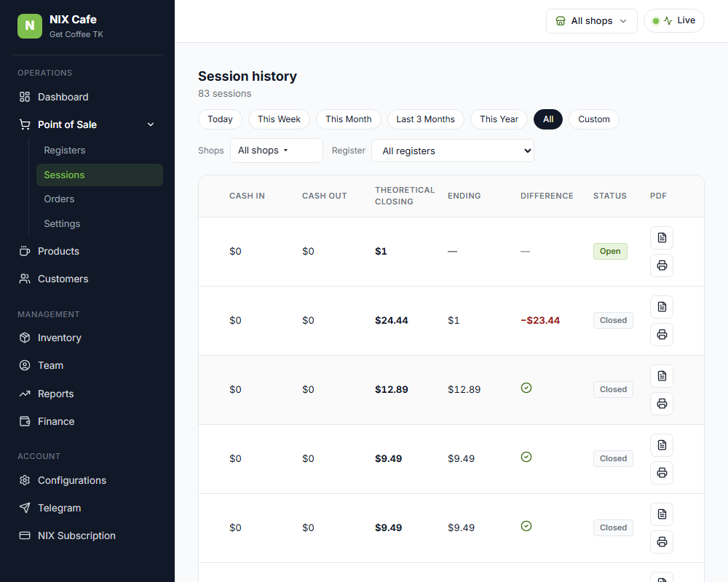Click the Open status badge
728x582 pixels.
[x=610, y=251]
